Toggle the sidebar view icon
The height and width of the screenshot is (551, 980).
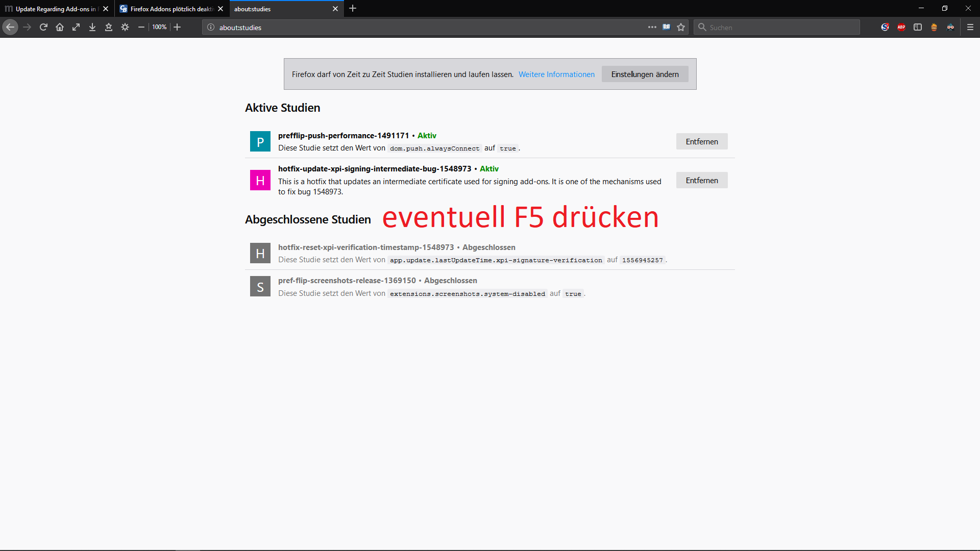tap(918, 27)
